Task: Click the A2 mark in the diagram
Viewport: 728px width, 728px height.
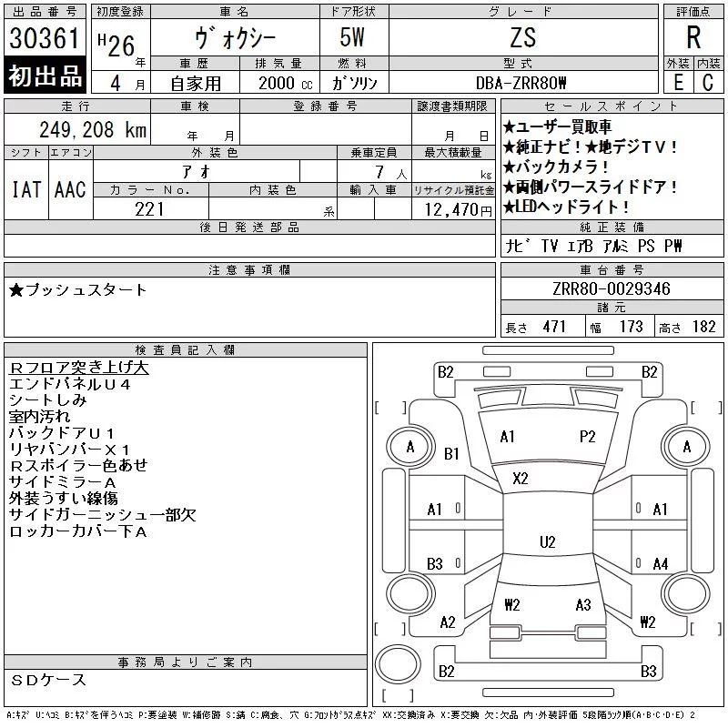Action: click(448, 622)
